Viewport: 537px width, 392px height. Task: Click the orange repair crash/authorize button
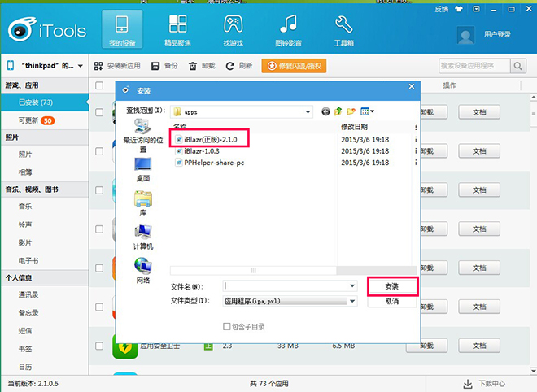[294, 66]
